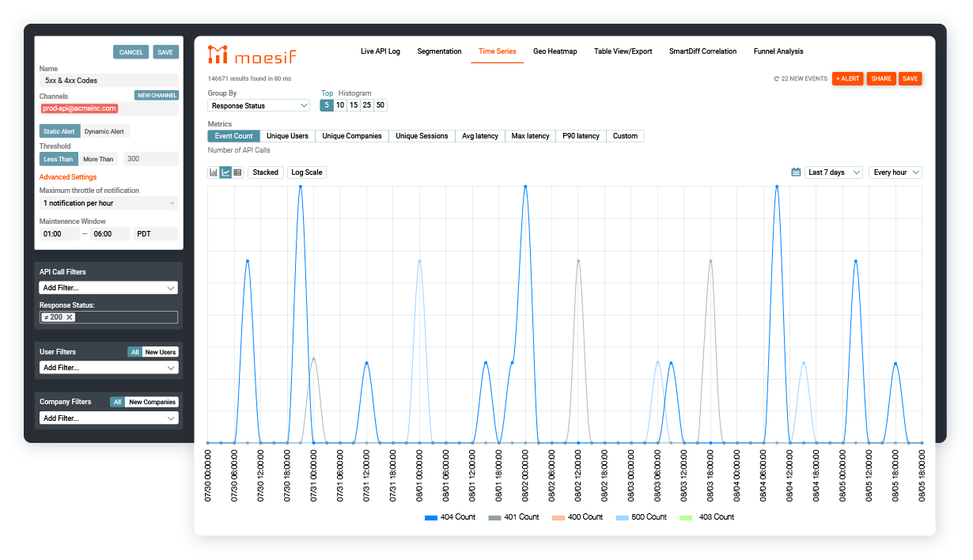This screenshot has width=973, height=560.
Task: Open the Last 7 days date range dropdown
Action: (x=834, y=172)
